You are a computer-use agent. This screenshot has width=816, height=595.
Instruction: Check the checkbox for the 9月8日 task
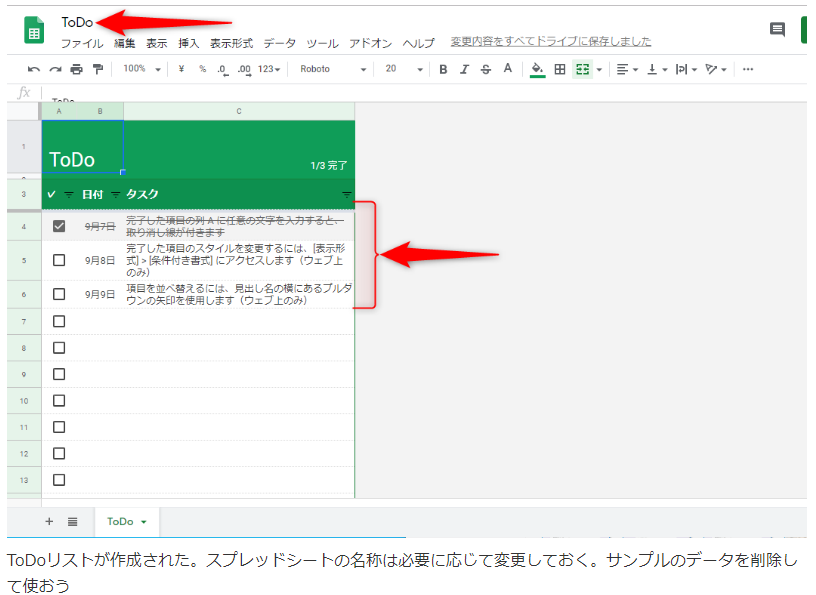[59, 260]
